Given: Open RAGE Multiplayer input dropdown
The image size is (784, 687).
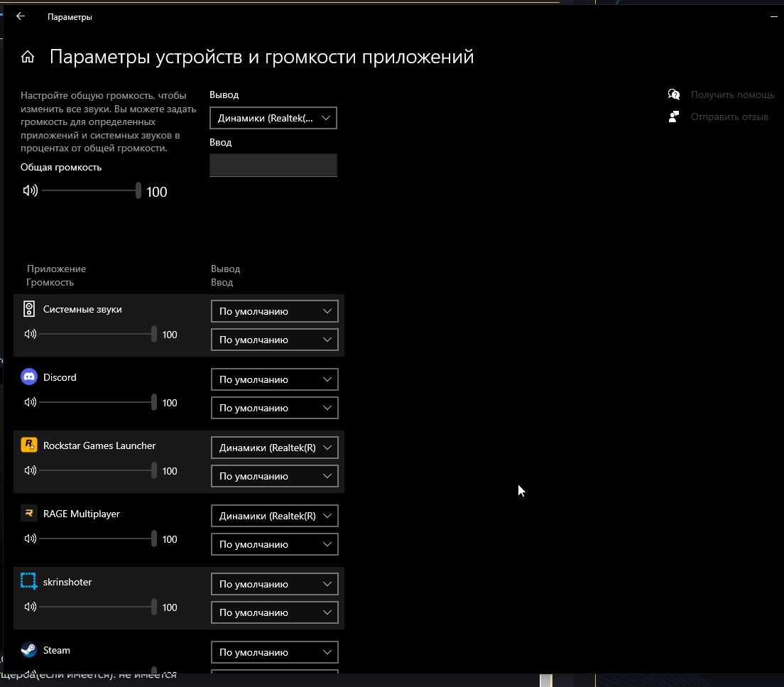Looking at the screenshot, I should coord(275,544).
